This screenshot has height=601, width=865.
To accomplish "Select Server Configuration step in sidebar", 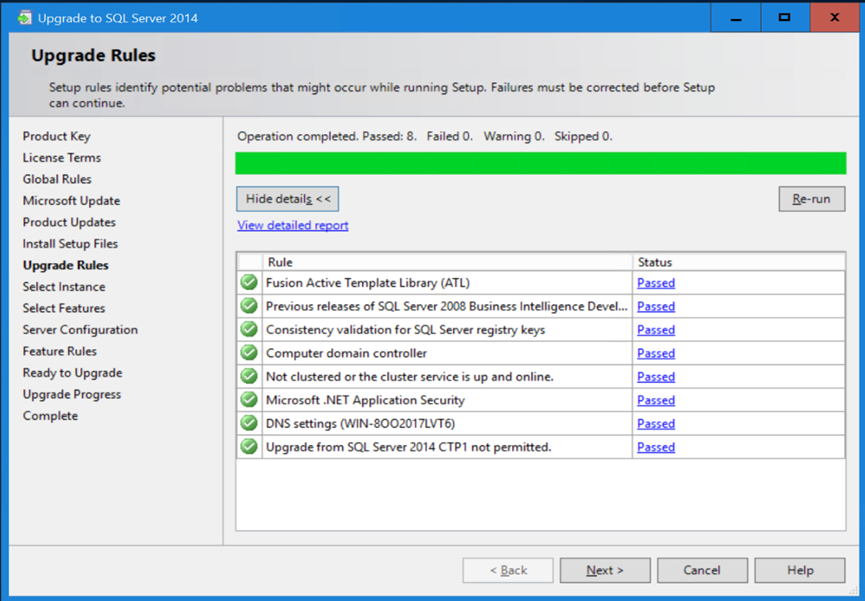I will 80,330.
